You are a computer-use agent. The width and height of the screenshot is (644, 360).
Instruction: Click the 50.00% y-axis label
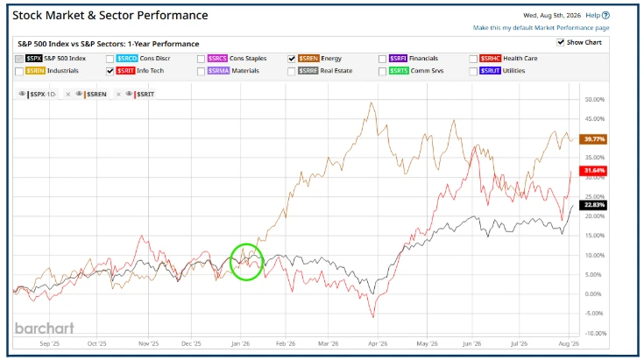pos(594,99)
